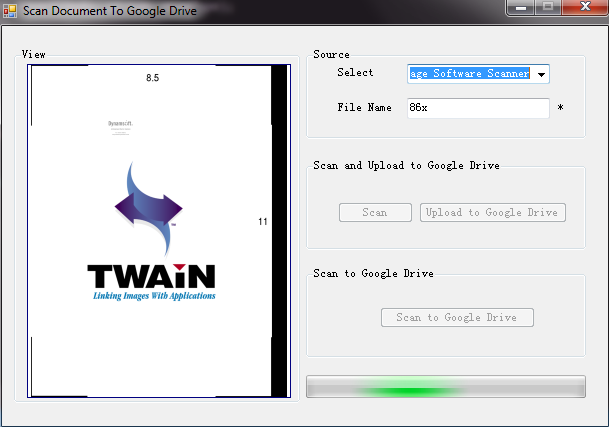
Task: Click the selected 'age Software Scanner' text
Action: click(470, 73)
